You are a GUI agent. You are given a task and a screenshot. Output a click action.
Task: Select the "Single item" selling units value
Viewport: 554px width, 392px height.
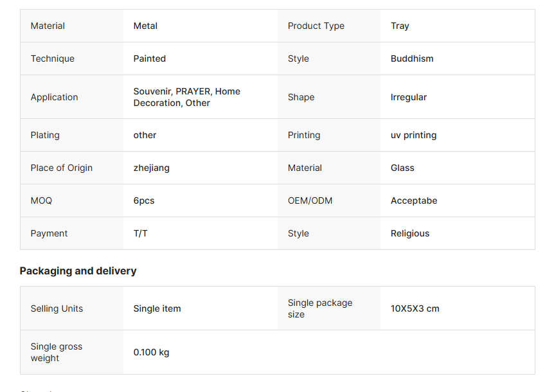tap(157, 308)
